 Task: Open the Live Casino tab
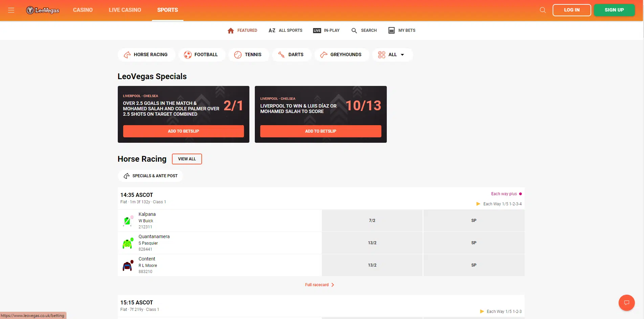click(125, 10)
